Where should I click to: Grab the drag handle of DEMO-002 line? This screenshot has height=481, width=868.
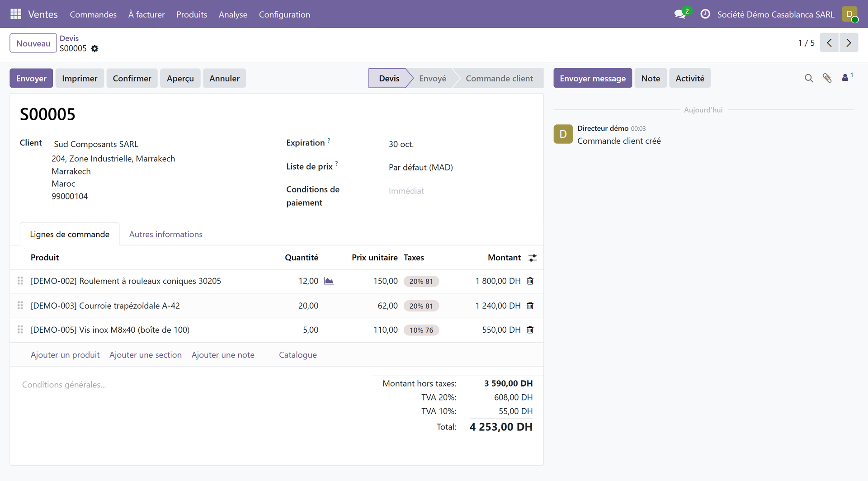pyautogui.click(x=20, y=281)
